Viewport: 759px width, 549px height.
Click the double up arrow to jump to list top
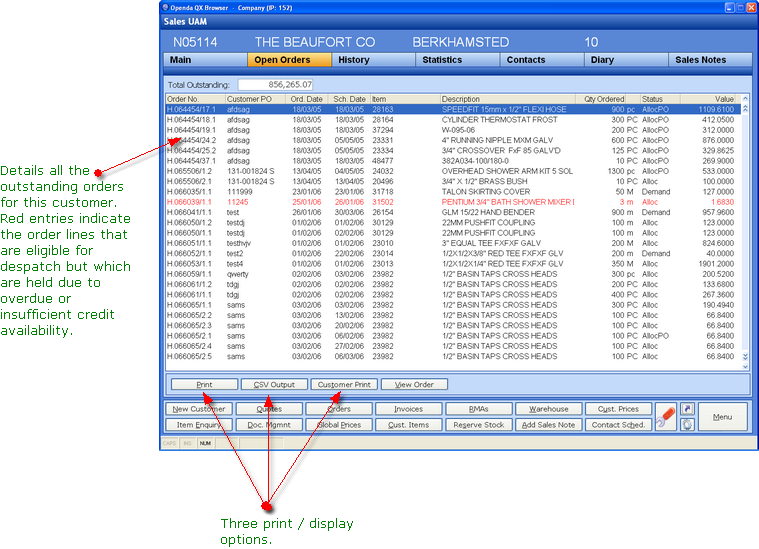[x=745, y=109]
